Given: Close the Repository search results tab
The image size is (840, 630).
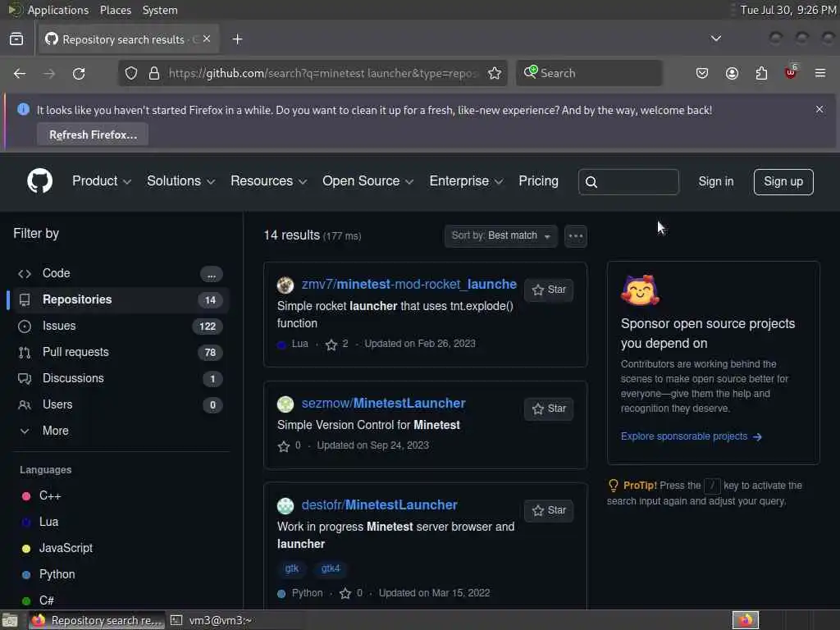Looking at the screenshot, I should click(207, 39).
